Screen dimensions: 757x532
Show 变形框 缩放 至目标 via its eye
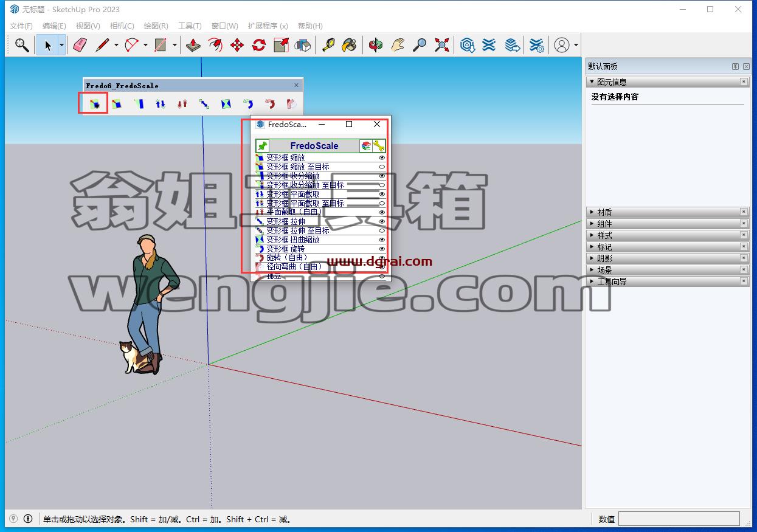[x=382, y=167]
